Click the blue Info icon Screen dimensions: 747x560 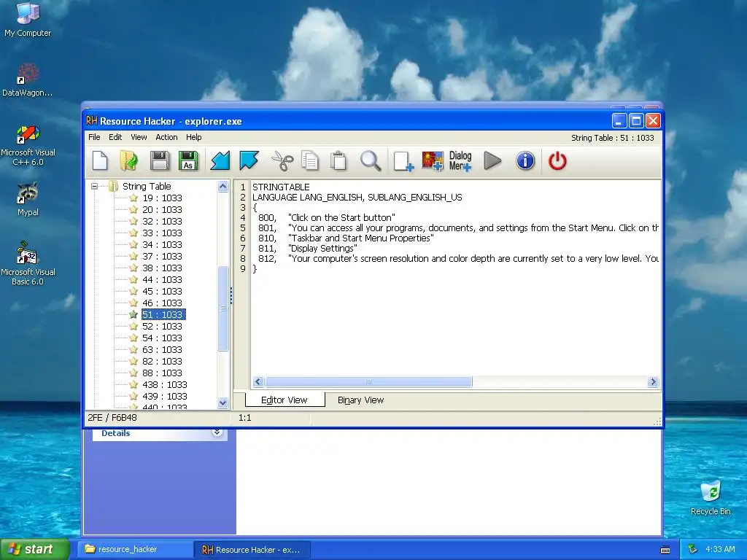coord(525,160)
